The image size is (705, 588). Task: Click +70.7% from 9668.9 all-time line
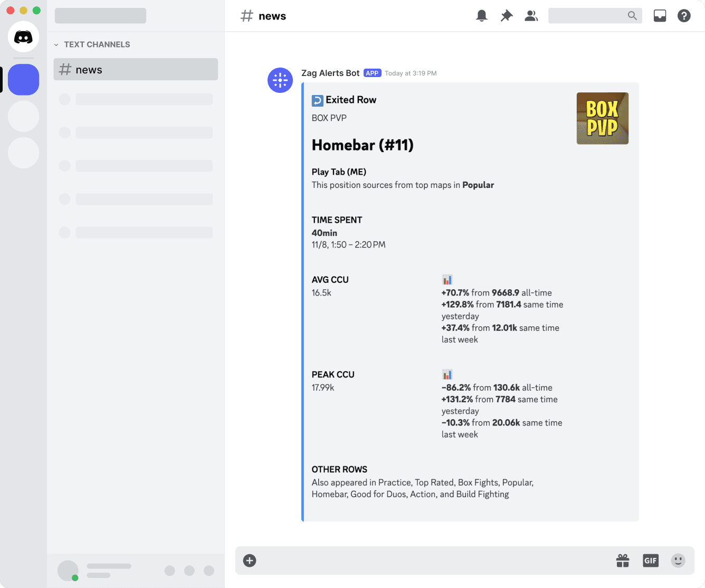497,292
